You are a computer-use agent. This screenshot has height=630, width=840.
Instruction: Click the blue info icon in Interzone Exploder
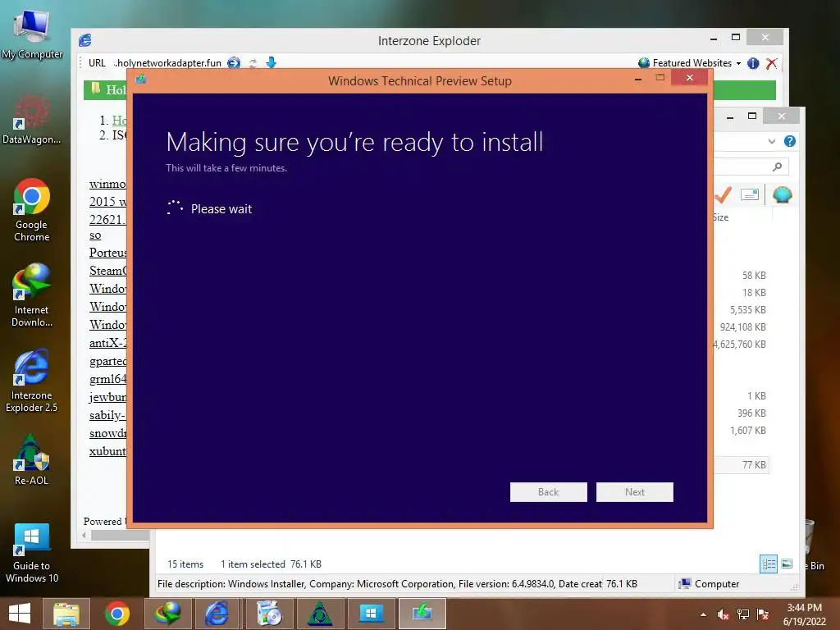(x=753, y=63)
